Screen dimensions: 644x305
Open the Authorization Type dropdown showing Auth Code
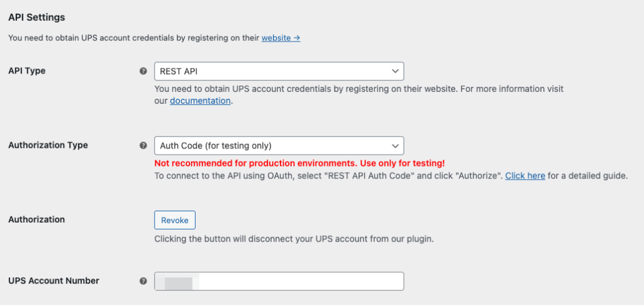[x=279, y=145]
